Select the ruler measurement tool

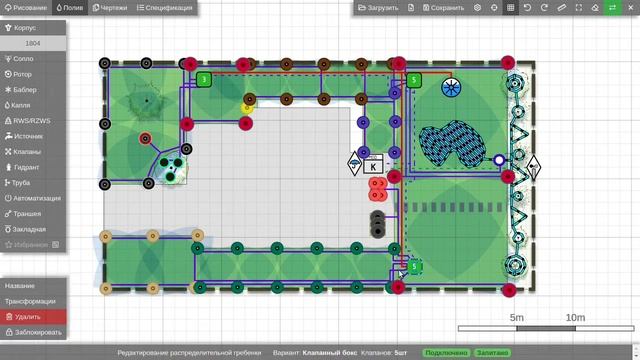pyautogui.click(x=562, y=8)
